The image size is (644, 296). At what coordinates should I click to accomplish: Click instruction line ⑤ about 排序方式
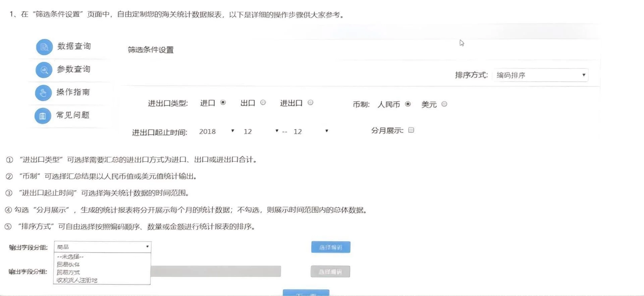pos(130,227)
